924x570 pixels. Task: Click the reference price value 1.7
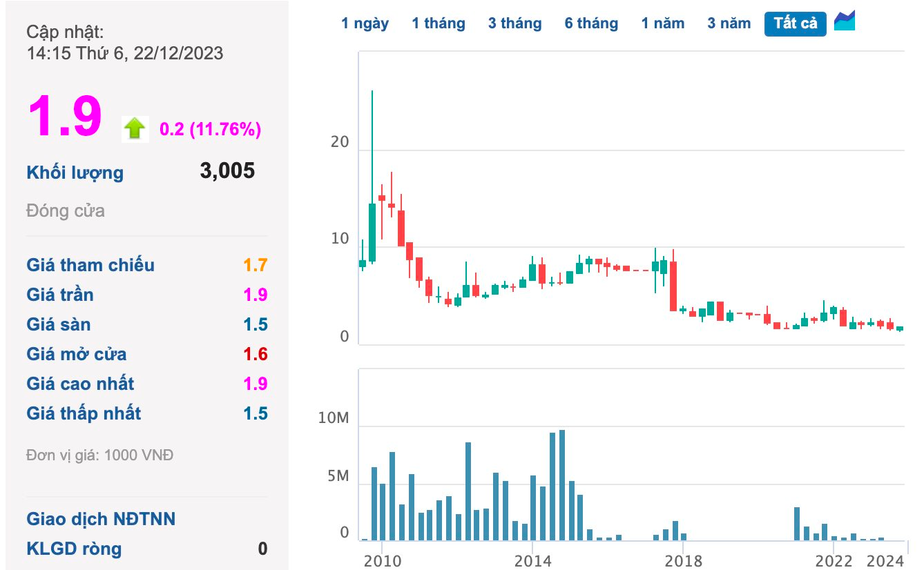255,265
